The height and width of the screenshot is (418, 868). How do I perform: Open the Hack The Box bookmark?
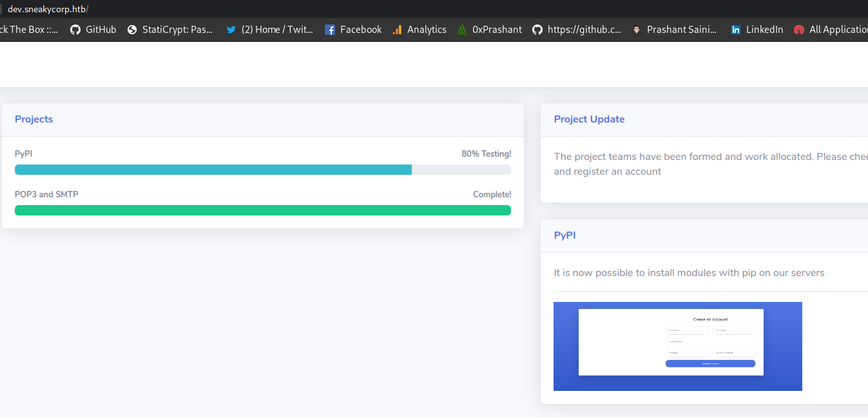click(x=29, y=30)
